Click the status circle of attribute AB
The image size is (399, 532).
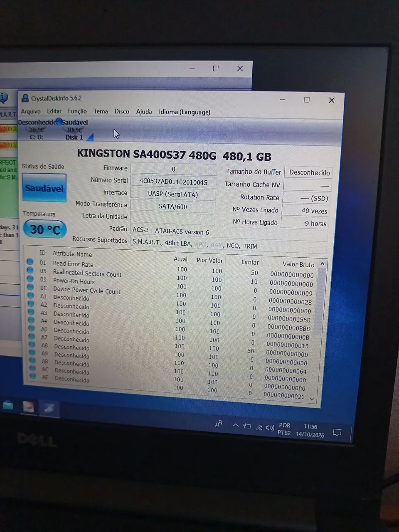point(33,360)
